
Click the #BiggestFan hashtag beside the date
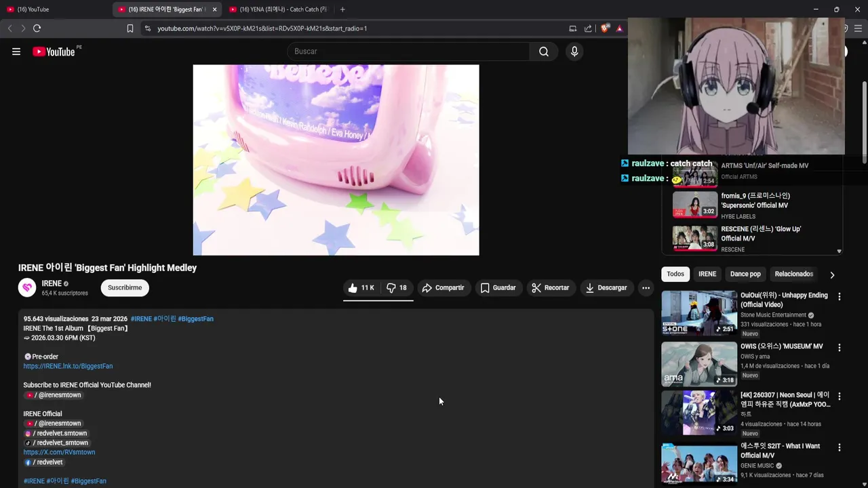(195, 319)
